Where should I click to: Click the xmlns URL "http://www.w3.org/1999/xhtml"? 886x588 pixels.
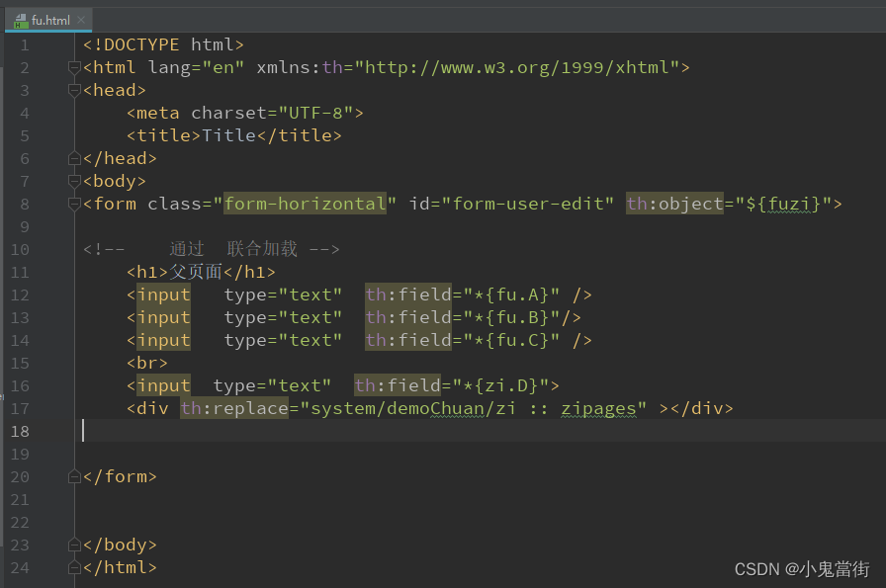516,68
